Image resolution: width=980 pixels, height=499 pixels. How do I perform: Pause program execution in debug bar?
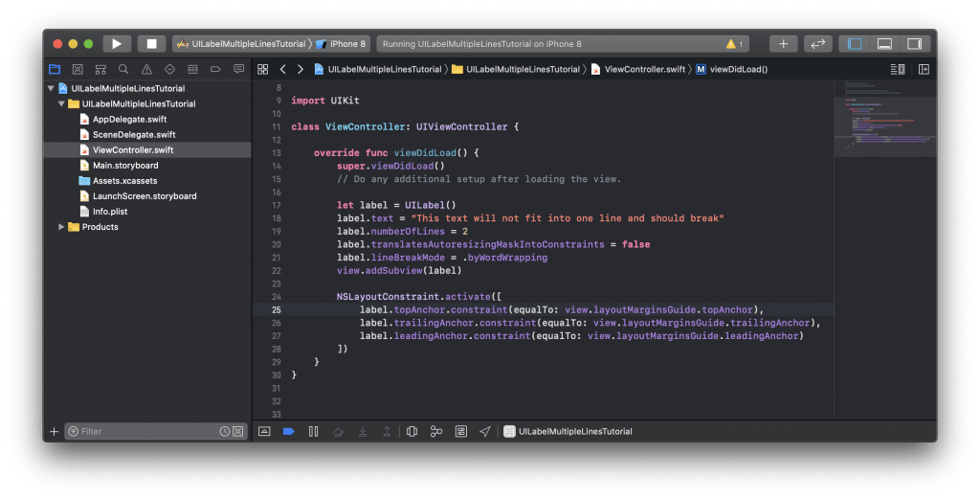click(313, 432)
